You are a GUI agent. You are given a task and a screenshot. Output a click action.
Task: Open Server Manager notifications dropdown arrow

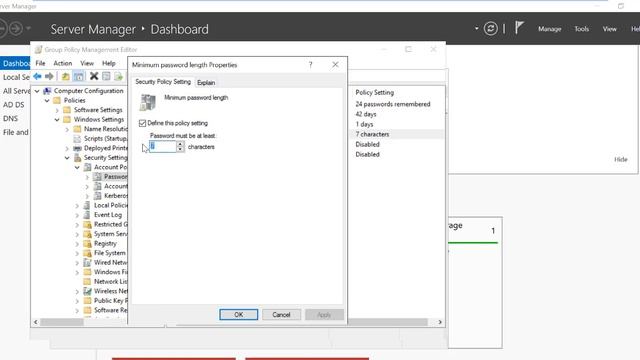[x=476, y=29]
